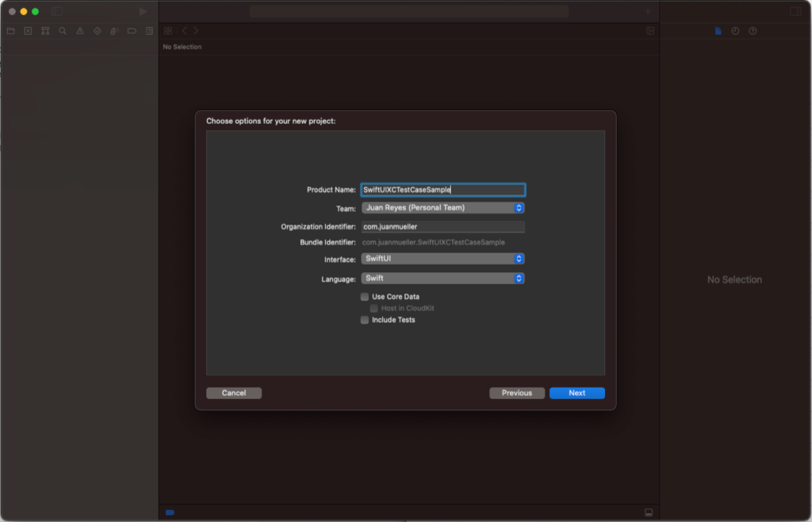812x522 pixels.
Task: Click the Library plus button in toolbar
Action: (647, 11)
